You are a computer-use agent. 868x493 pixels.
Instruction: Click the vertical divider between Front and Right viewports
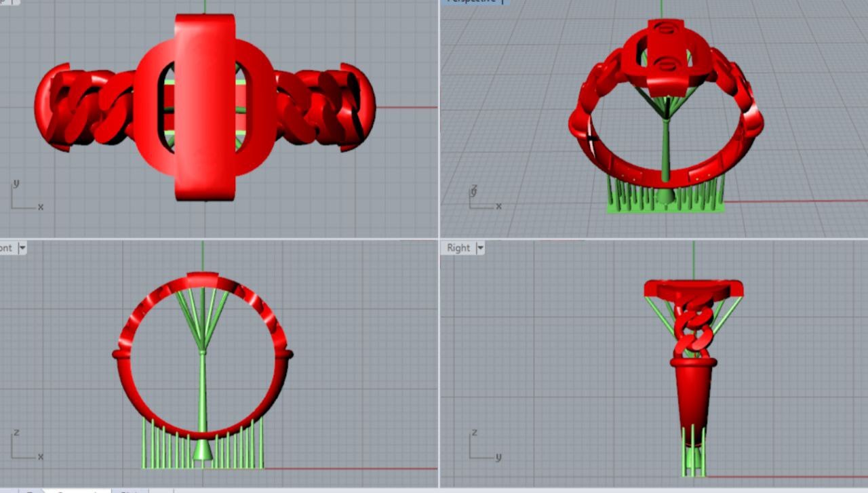pos(439,366)
